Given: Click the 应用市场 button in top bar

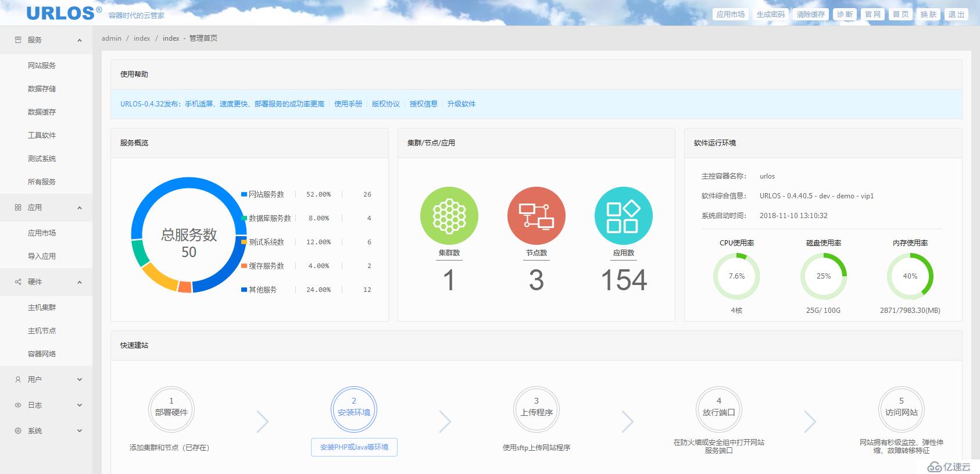Looking at the screenshot, I should pos(731,15).
